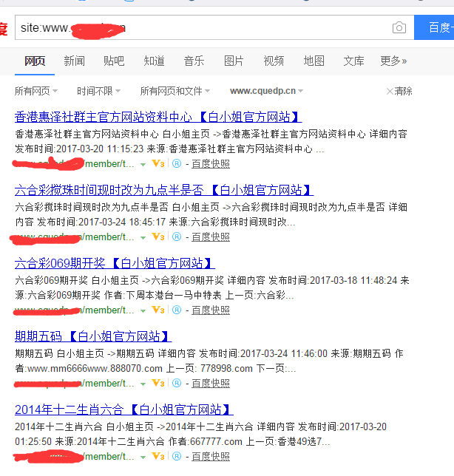The width and height of the screenshot is (454, 476).
Task: Click the blue 百度一下 search button
Action: tap(434, 27)
